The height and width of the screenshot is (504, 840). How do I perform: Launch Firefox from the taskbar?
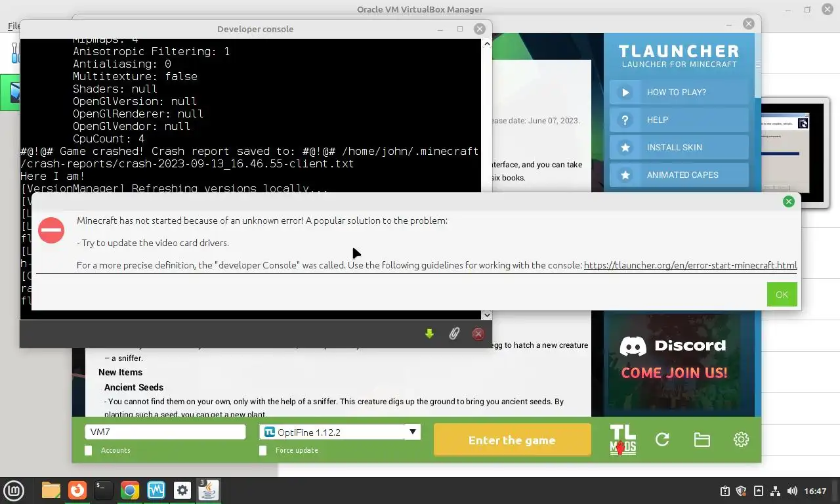point(77,490)
